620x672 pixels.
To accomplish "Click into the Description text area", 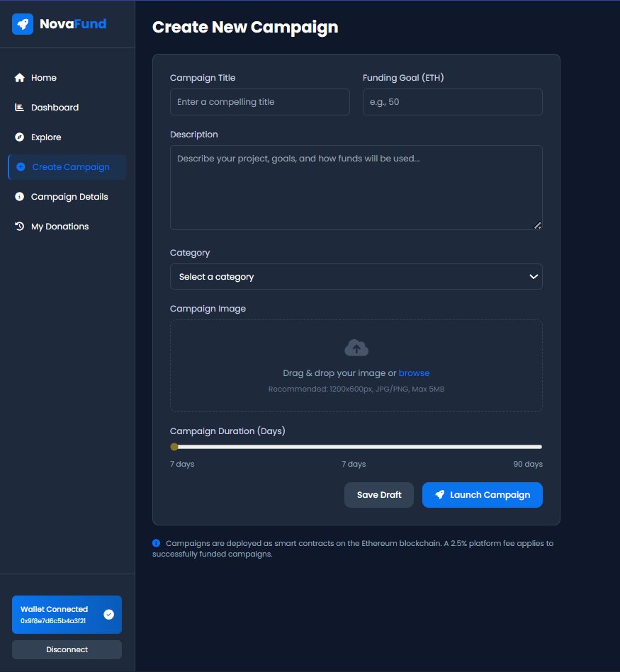I will pos(356,188).
